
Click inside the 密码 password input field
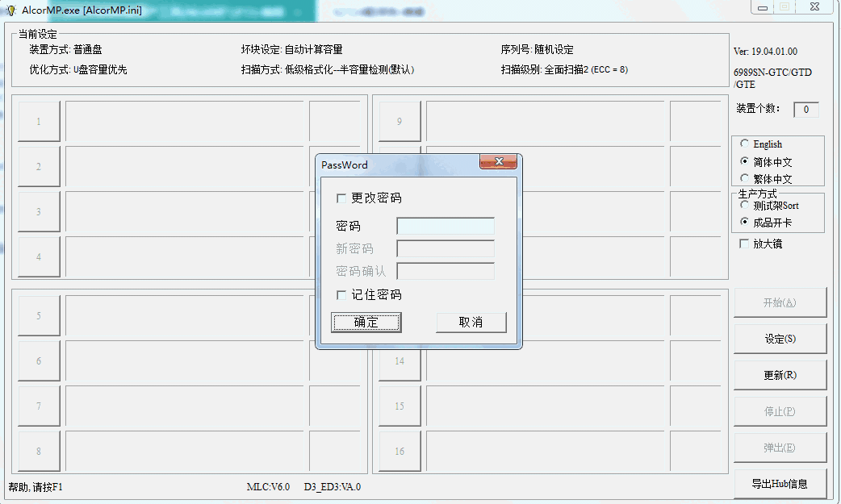[x=445, y=226]
